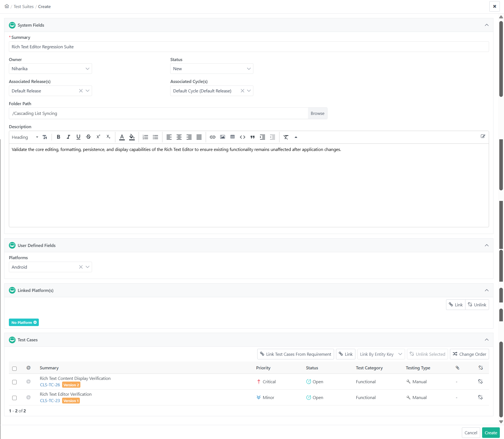This screenshot has height=439, width=504.
Task: Toggle bold formatting in Description editor
Action: pos(58,137)
